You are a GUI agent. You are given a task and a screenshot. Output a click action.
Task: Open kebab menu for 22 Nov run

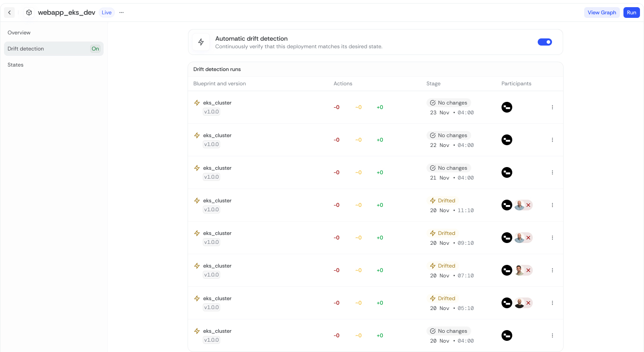pyautogui.click(x=552, y=140)
